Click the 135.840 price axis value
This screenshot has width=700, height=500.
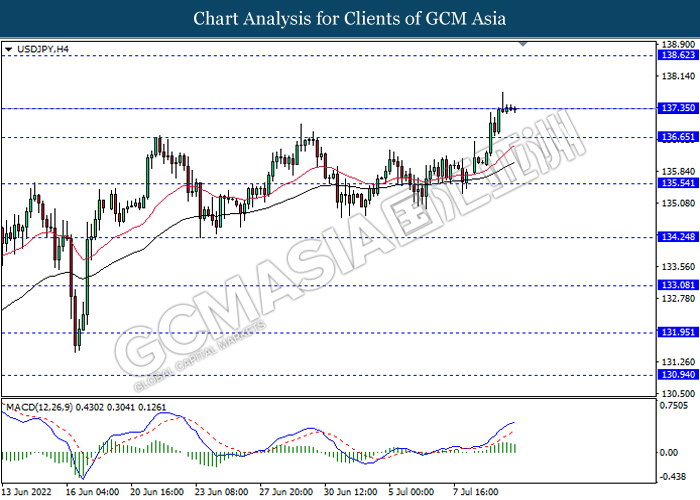678,171
